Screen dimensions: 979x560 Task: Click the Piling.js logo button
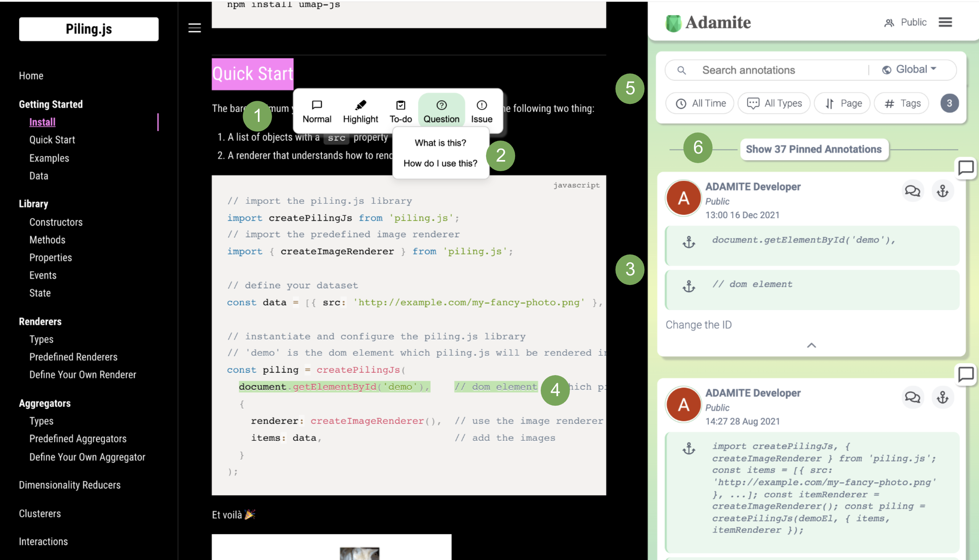(x=89, y=29)
